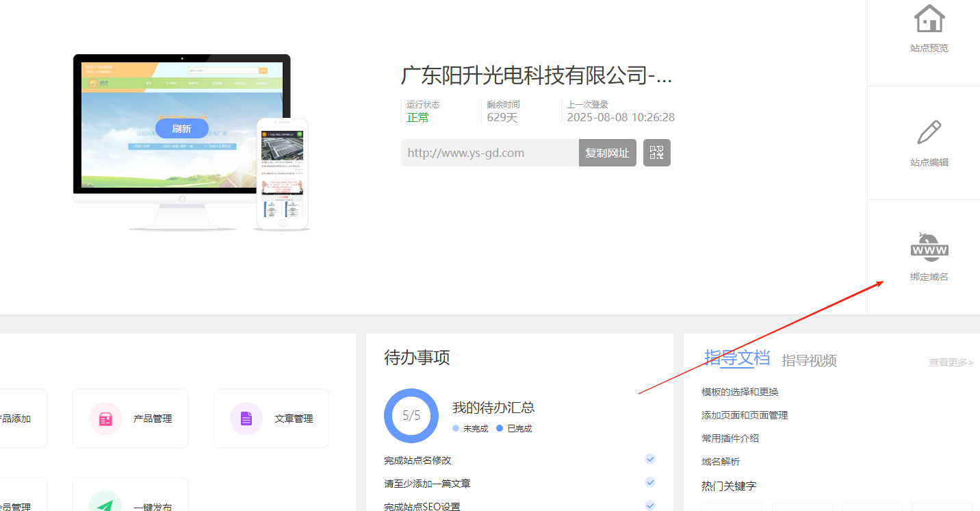Open the 添加页面和页面管理 guide link
The width and height of the screenshot is (980, 511).
pos(745,415)
